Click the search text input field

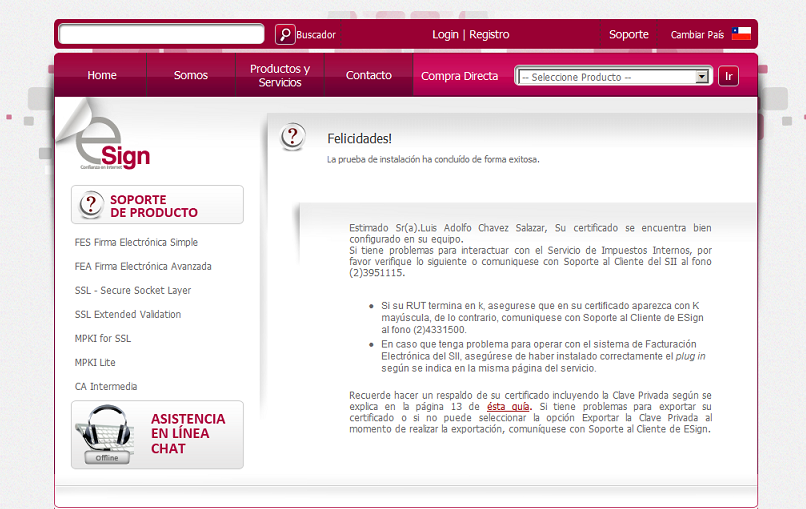coord(161,34)
